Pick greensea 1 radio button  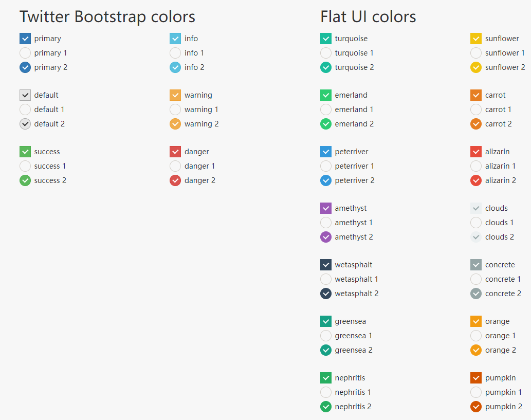coord(326,336)
